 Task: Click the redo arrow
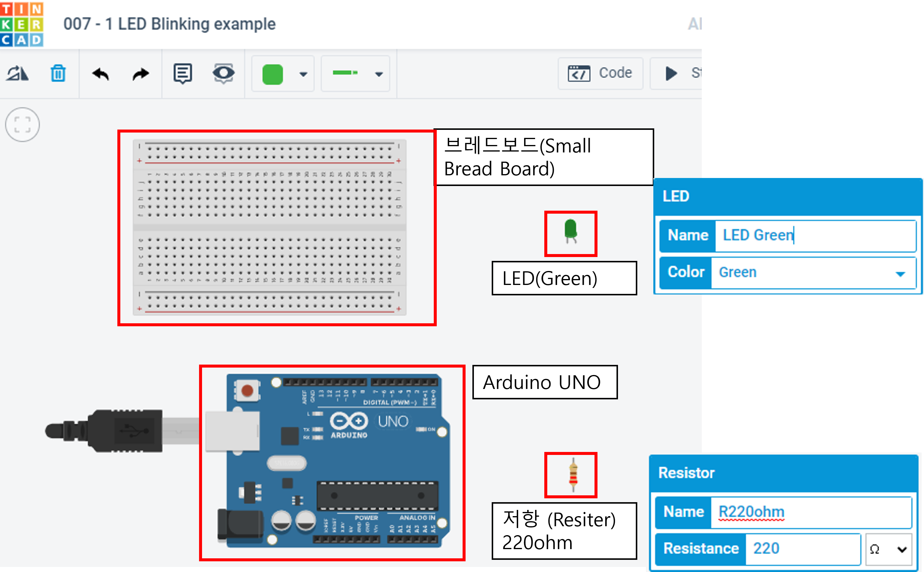tap(141, 74)
